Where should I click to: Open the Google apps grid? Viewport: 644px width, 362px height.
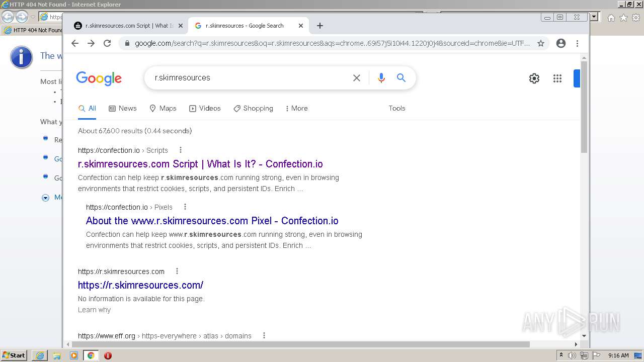point(557,78)
